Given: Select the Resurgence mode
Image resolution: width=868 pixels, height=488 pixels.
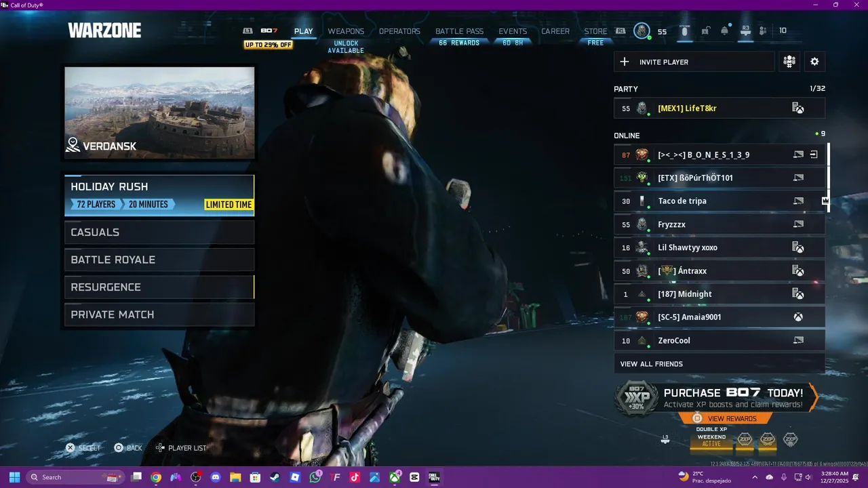Looking at the screenshot, I should (x=159, y=287).
